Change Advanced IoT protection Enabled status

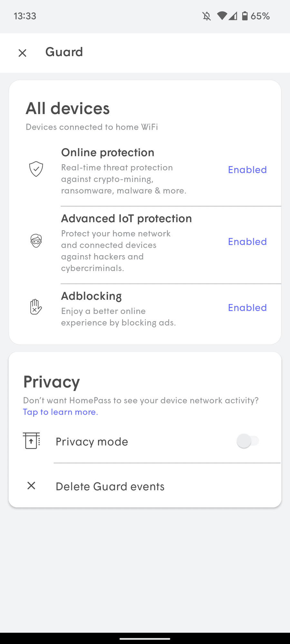247,241
